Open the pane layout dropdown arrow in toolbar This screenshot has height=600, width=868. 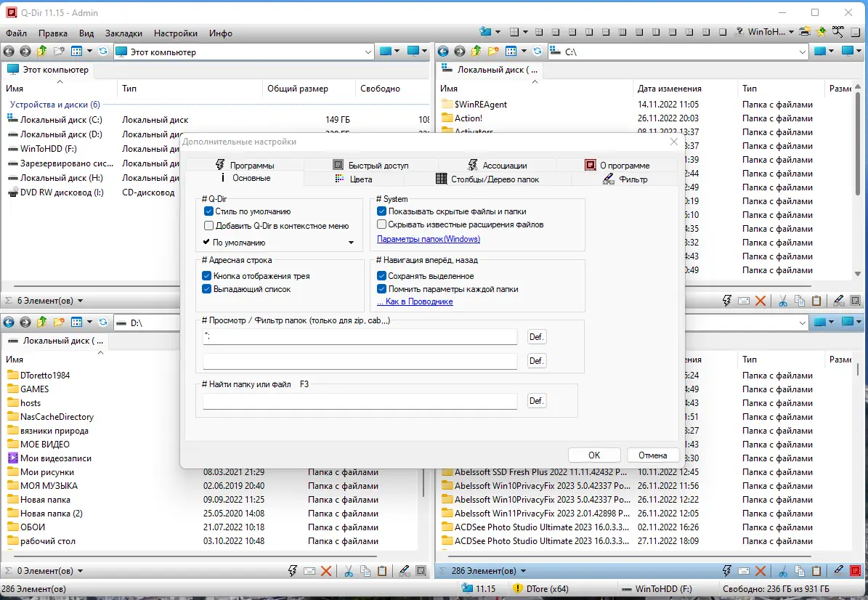click(x=525, y=32)
